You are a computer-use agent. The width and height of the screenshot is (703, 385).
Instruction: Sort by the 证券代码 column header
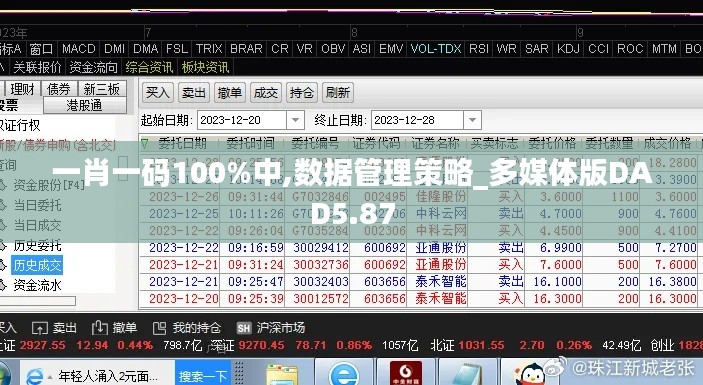(x=376, y=143)
